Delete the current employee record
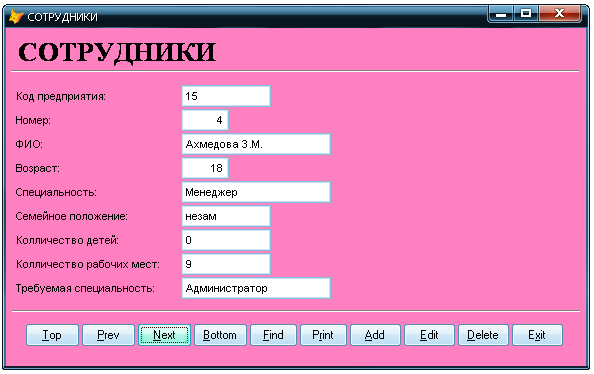 click(x=483, y=335)
